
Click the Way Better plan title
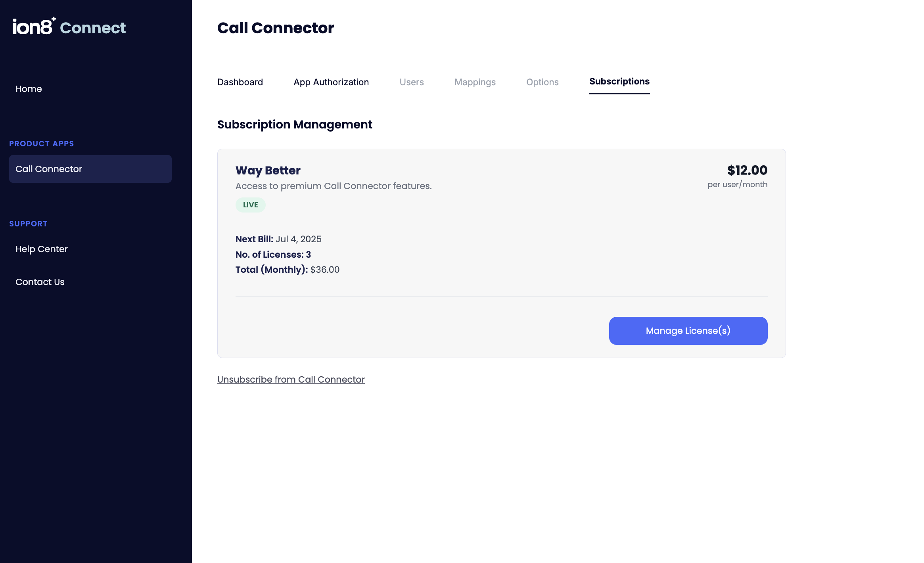coord(268,170)
